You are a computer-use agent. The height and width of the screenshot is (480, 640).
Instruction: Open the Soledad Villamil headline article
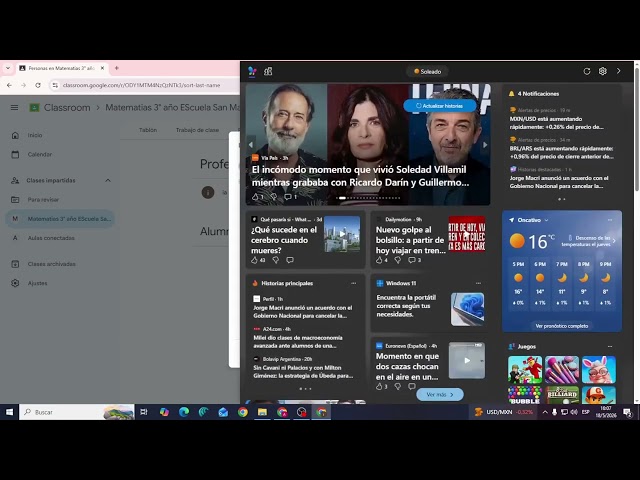[360, 176]
